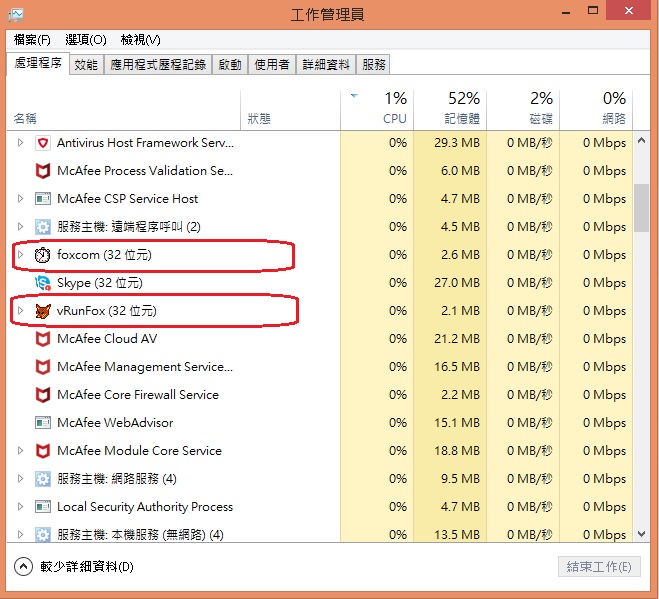This screenshot has width=659, height=599.
Task: Click the gear icon of 服務主機: 遠端程序呼叫
Action: point(42,227)
